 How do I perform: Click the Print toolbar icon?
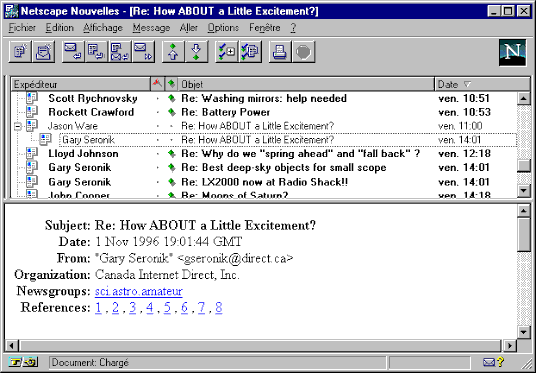tap(280, 52)
